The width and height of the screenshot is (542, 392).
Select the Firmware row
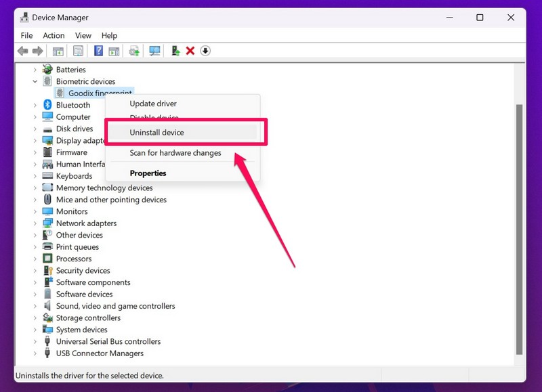[x=72, y=152]
